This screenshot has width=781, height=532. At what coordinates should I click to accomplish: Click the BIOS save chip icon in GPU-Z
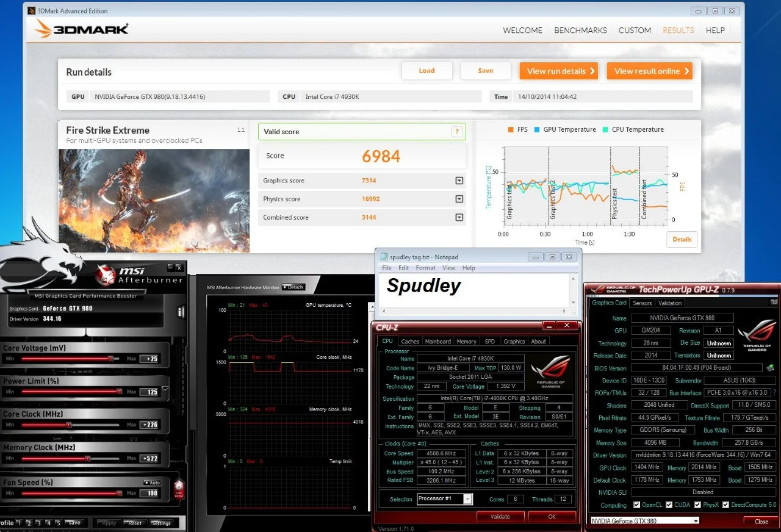[x=771, y=368]
